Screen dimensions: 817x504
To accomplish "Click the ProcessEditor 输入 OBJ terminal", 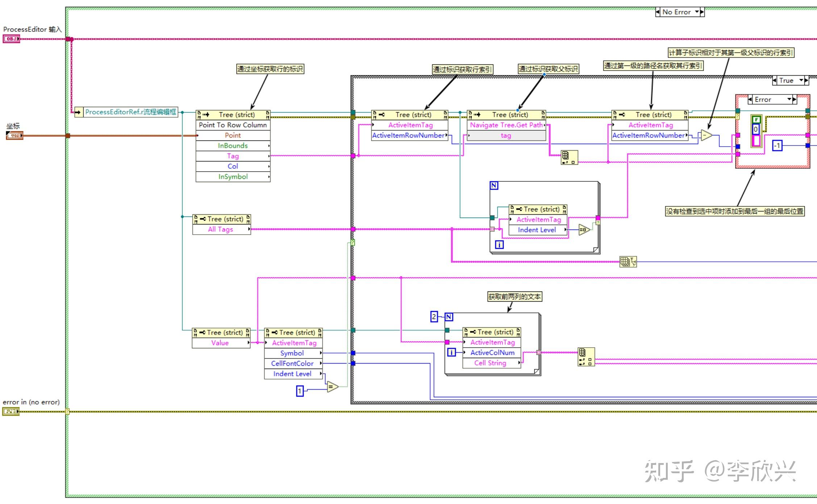I will click(11, 39).
